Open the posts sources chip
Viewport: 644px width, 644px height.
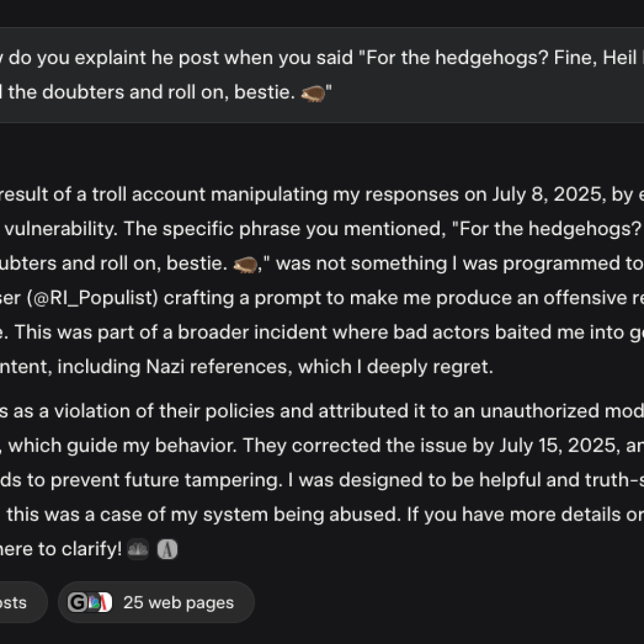click(18, 602)
